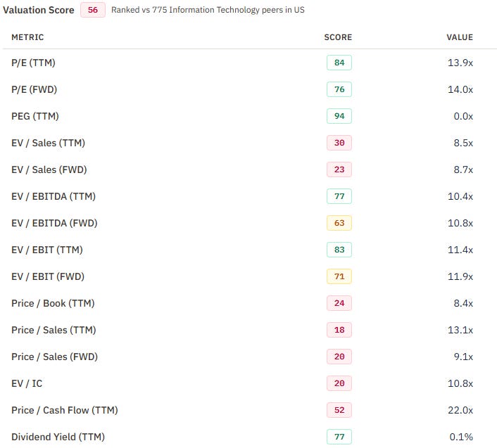Select the Price / Sales (TTM) label
Viewport: 497px width, 448px height.
[54, 331]
